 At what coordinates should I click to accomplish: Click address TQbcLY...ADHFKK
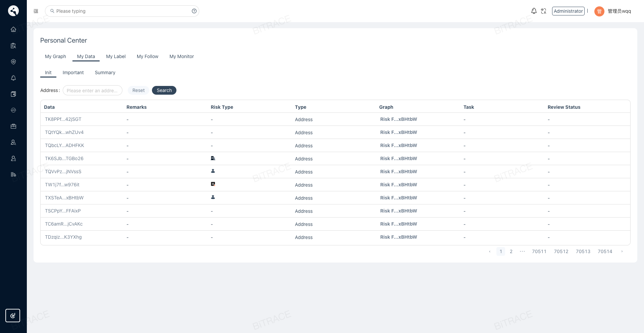click(64, 145)
